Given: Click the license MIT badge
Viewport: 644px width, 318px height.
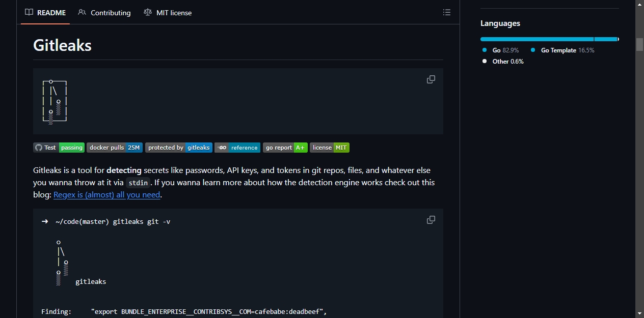Looking at the screenshot, I should tap(330, 148).
